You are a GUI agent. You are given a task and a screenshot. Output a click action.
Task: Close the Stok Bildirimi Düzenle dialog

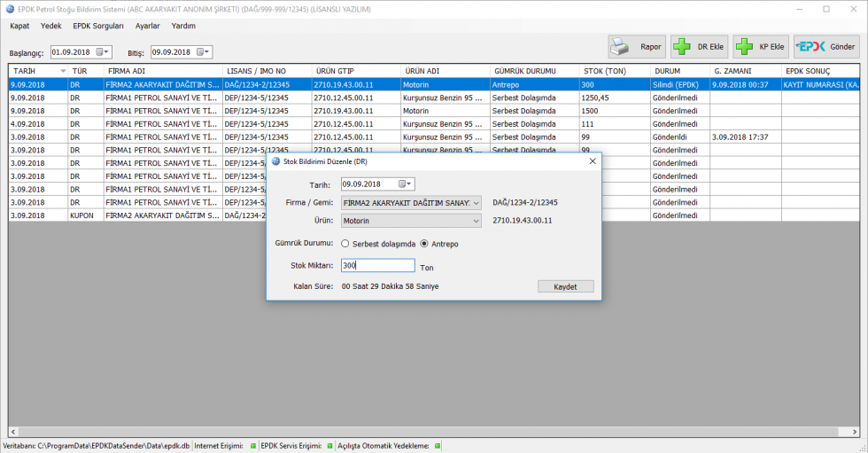pyautogui.click(x=592, y=161)
